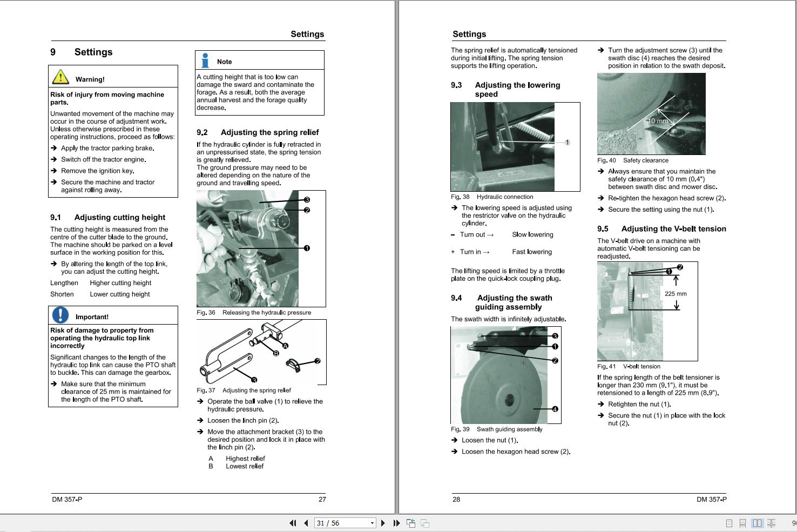Screen dimensions: 797x532
Task: Click the yellow Warning triangle icon
Action: point(60,77)
